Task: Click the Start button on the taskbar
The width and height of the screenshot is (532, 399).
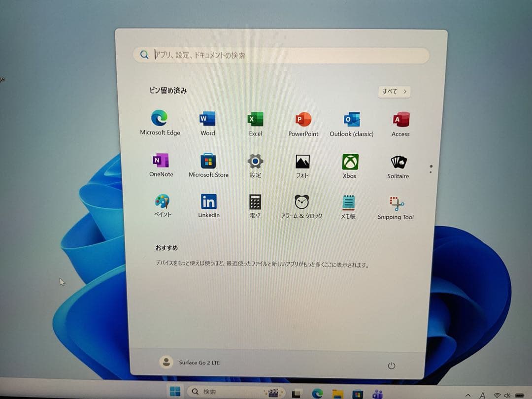Action: point(175,391)
